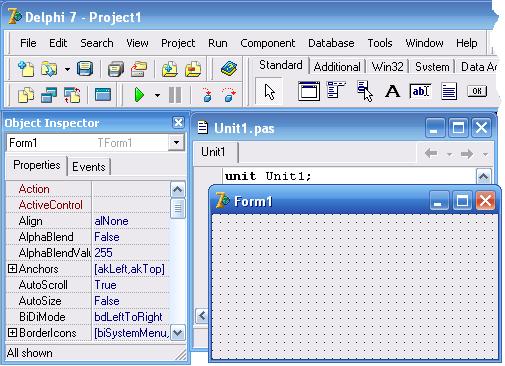This screenshot has height=366, width=505.
Task: Click the Object Inspector scrollbar thumb
Action: coord(178,208)
